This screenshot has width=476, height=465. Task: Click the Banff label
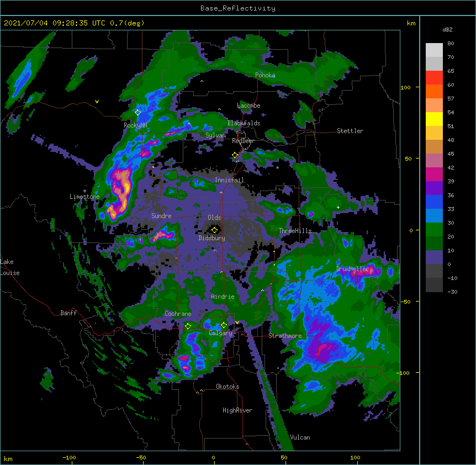(68, 313)
